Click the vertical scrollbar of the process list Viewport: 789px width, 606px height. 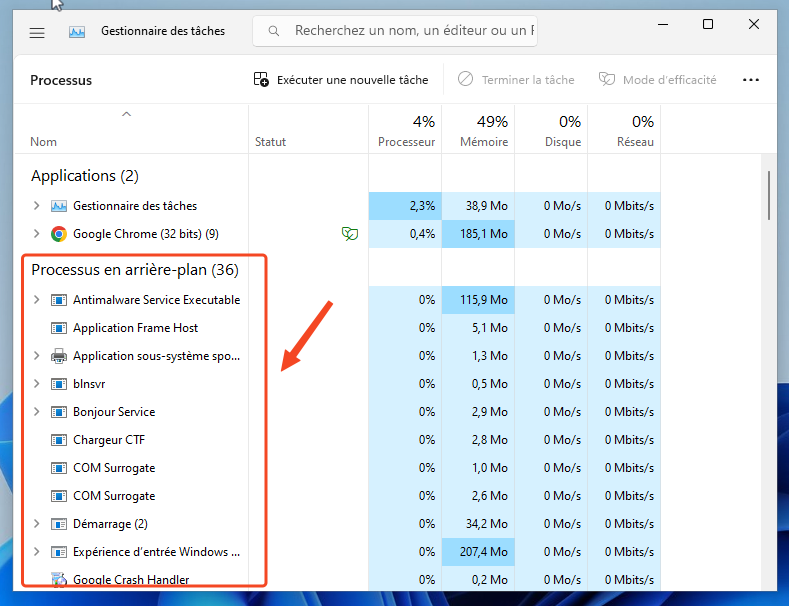[768, 195]
